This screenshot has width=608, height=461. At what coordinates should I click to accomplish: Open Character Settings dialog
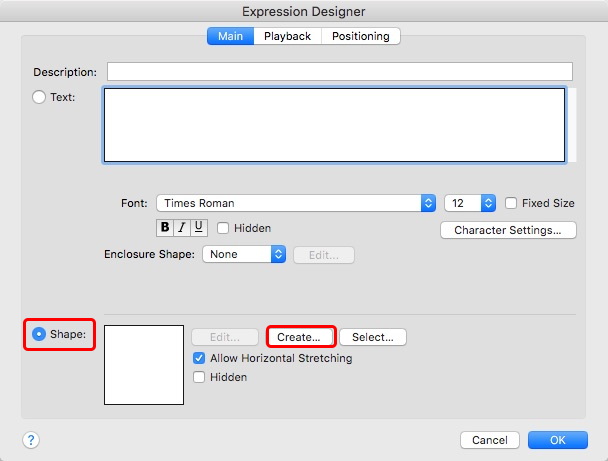tap(508, 230)
